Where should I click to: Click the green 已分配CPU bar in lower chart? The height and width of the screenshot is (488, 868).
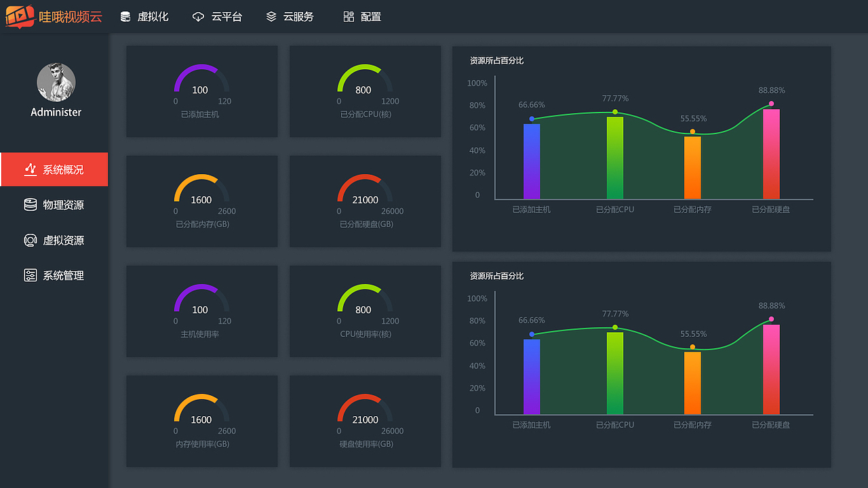tap(615, 373)
